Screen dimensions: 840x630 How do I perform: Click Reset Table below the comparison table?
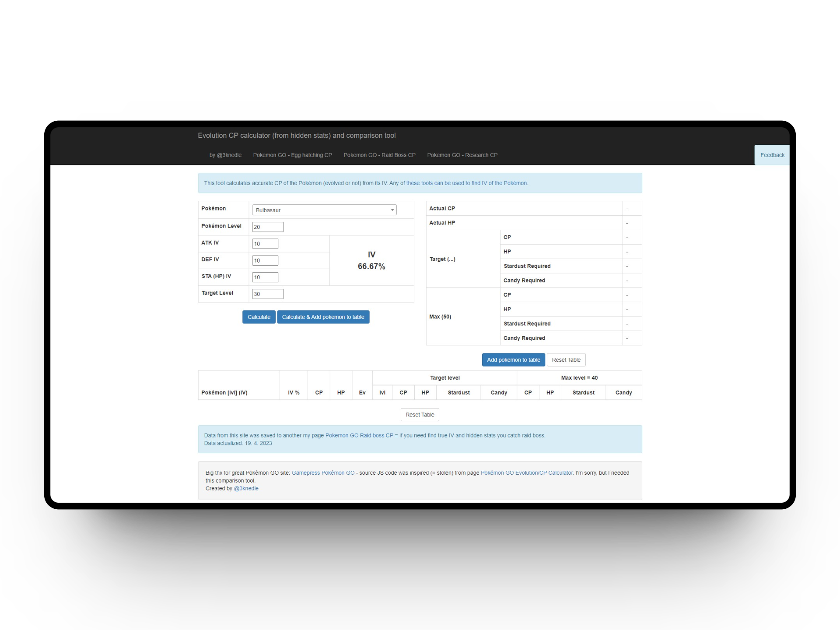(420, 415)
